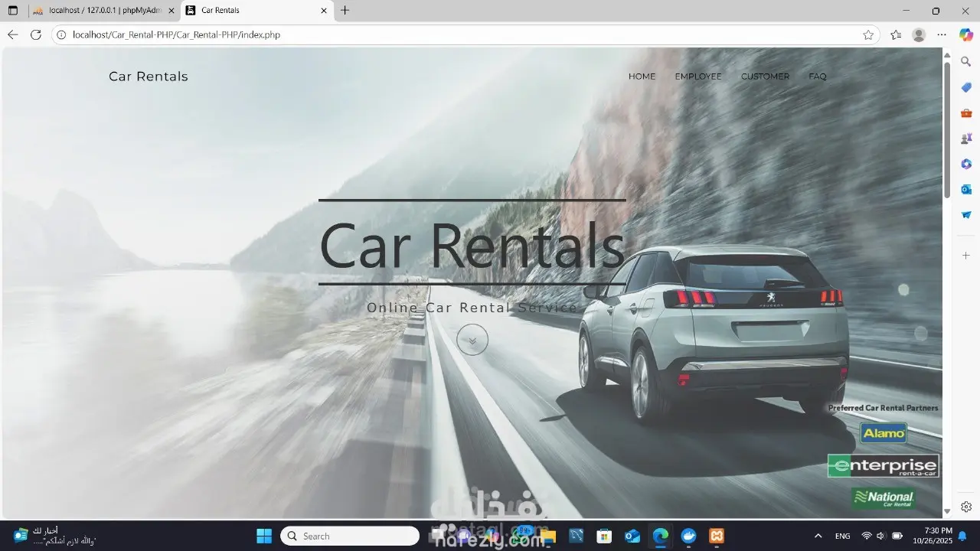Open the notifications bell
Image resolution: width=980 pixels, height=551 pixels.
point(962,536)
